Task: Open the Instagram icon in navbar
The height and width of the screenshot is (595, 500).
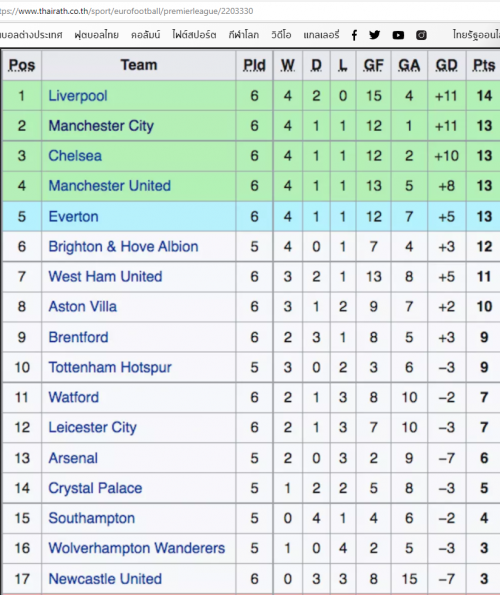Action: coord(421,35)
